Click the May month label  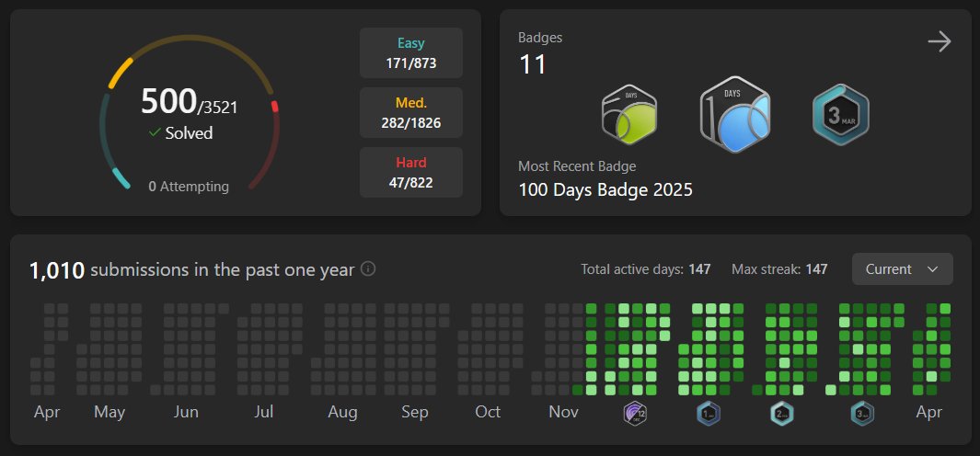(x=110, y=412)
